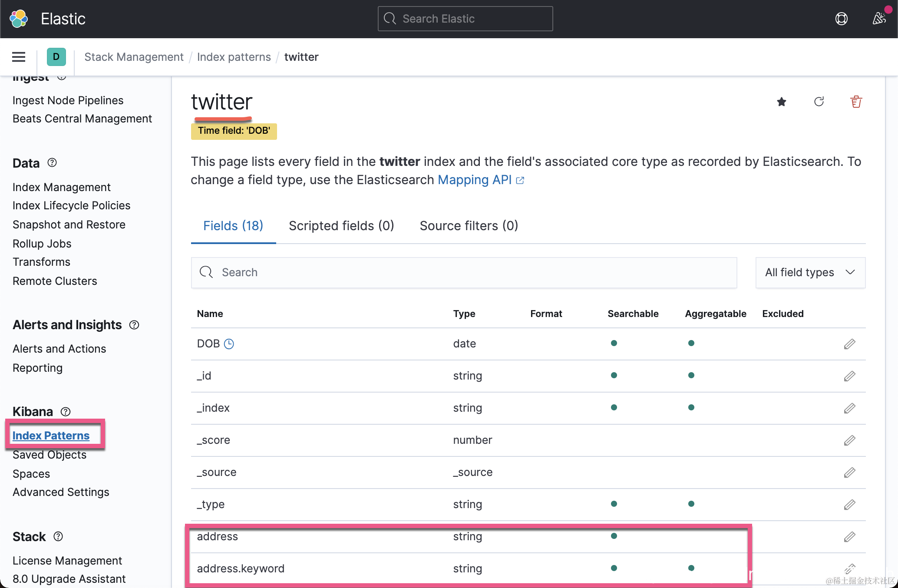Click the fields Search input box
898x588 pixels.
click(464, 272)
